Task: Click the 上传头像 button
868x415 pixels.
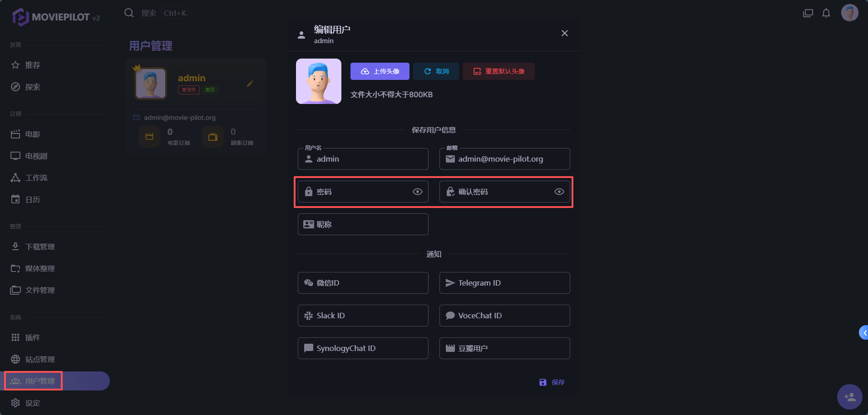Action: (380, 71)
